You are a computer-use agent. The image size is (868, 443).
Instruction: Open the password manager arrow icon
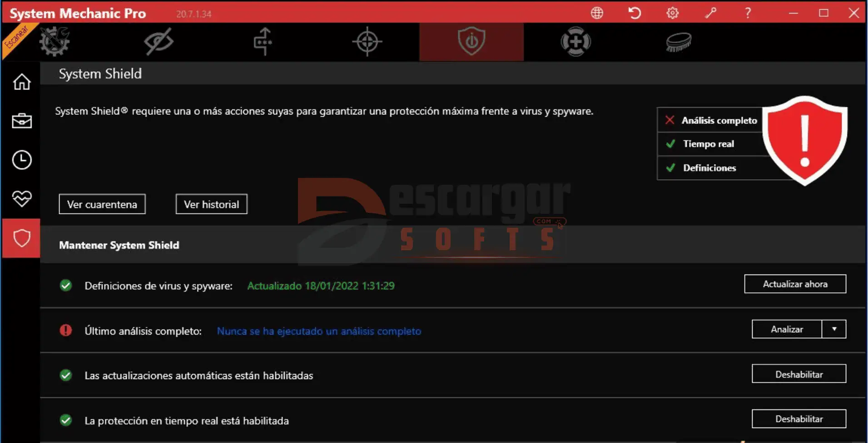pos(263,41)
